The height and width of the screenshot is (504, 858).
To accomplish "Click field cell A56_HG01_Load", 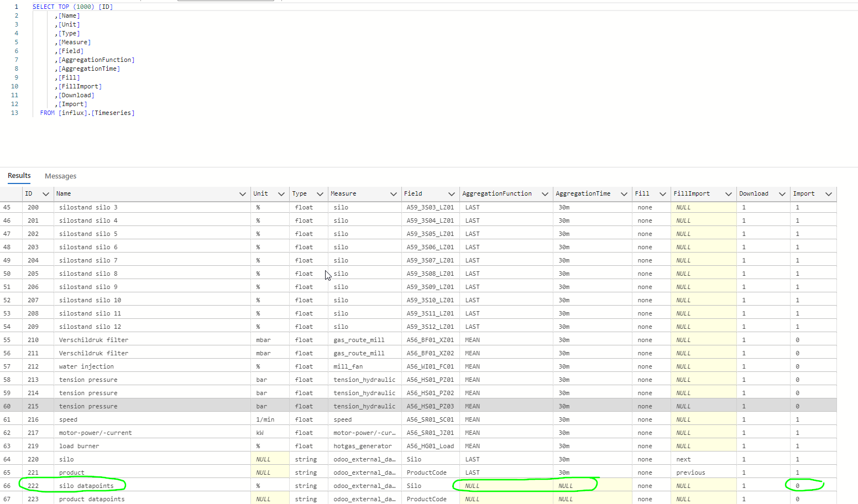I will pyautogui.click(x=431, y=446).
